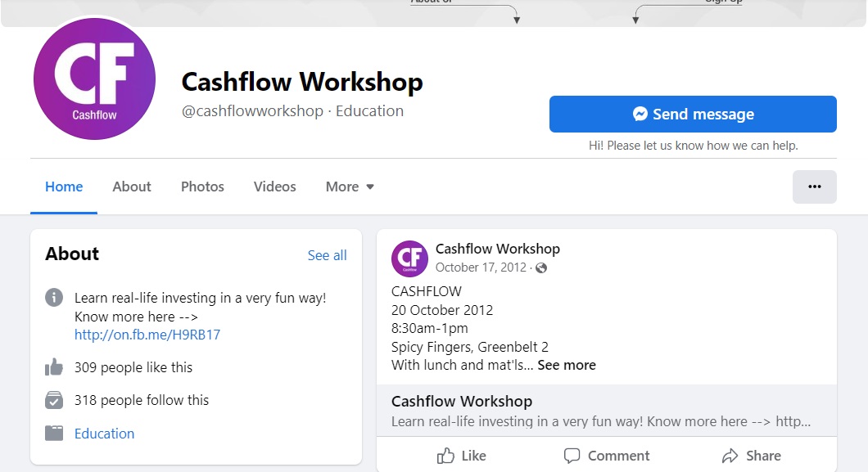The image size is (868, 472).
Task: Open the About tab
Action: coord(132,187)
